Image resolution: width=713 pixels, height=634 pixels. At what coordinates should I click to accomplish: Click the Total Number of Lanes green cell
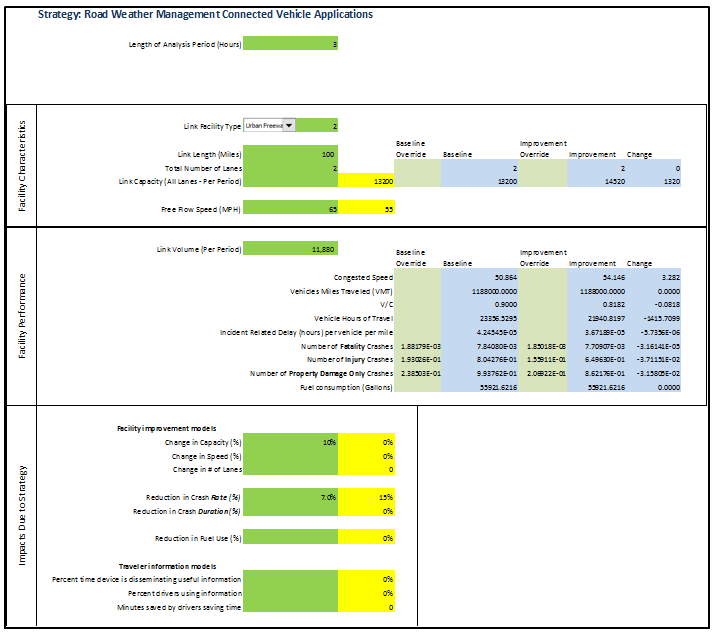[290, 168]
